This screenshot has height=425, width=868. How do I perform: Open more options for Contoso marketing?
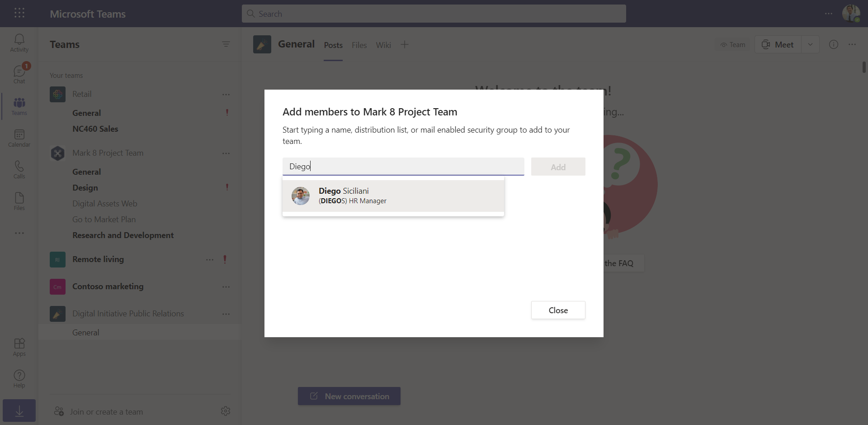pyautogui.click(x=226, y=287)
